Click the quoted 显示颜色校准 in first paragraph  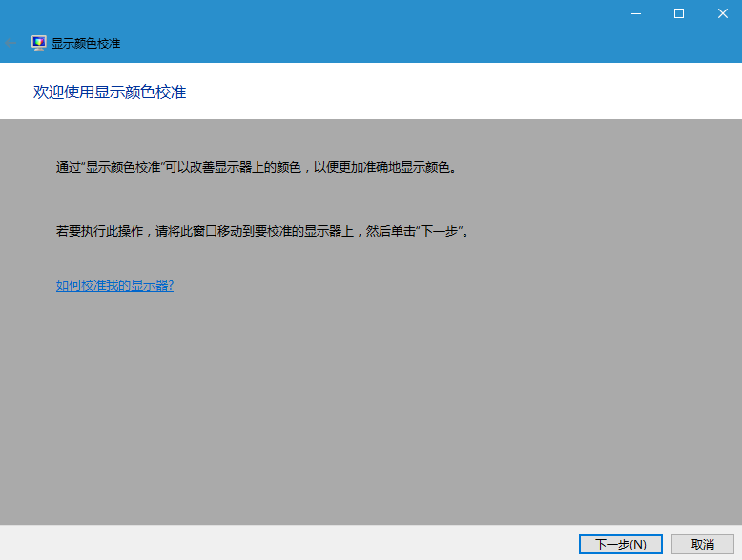[122, 167]
